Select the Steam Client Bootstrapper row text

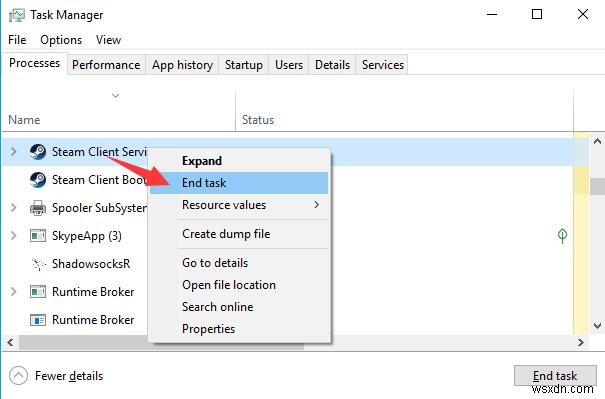[x=99, y=180]
